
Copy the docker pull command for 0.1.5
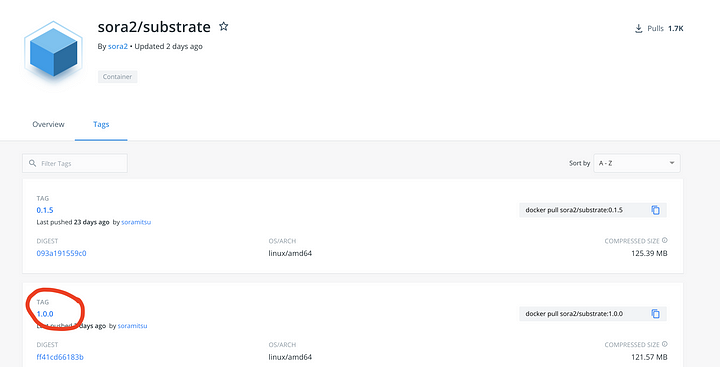(x=655, y=210)
